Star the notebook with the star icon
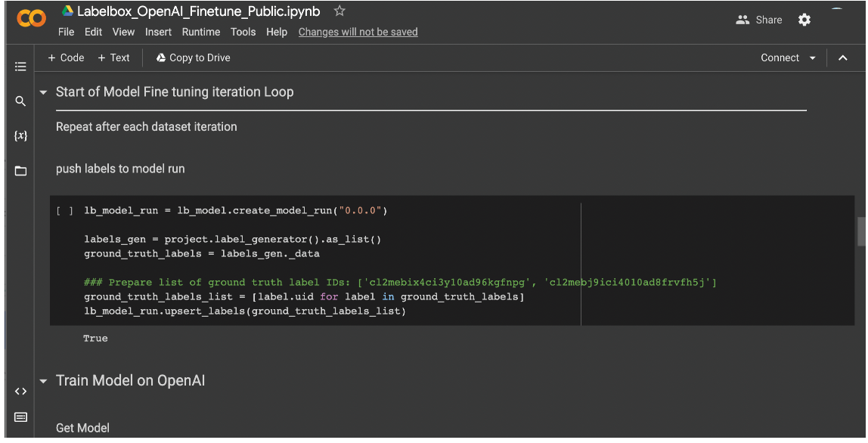This screenshot has width=868, height=443. pyautogui.click(x=339, y=11)
